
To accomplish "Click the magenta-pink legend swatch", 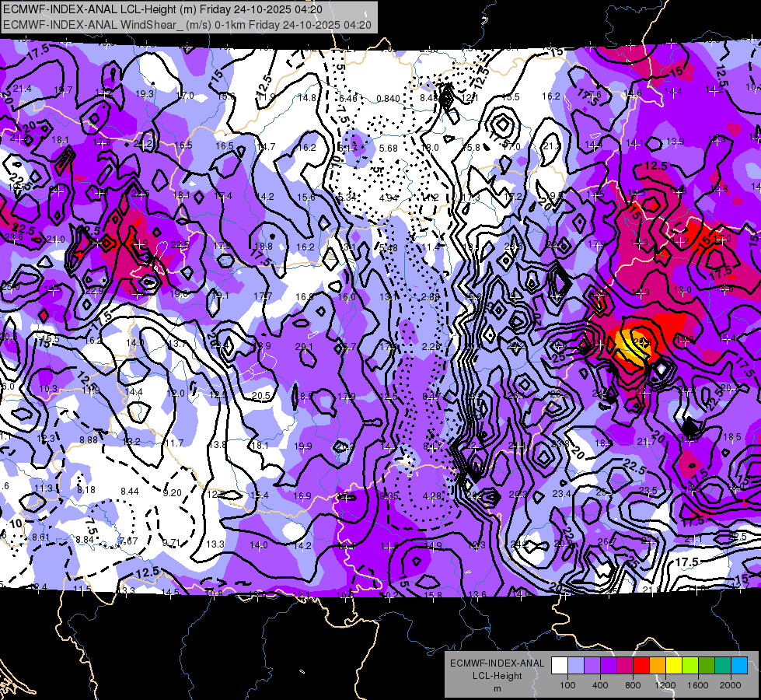I will pyautogui.click(x=625, y=666).
